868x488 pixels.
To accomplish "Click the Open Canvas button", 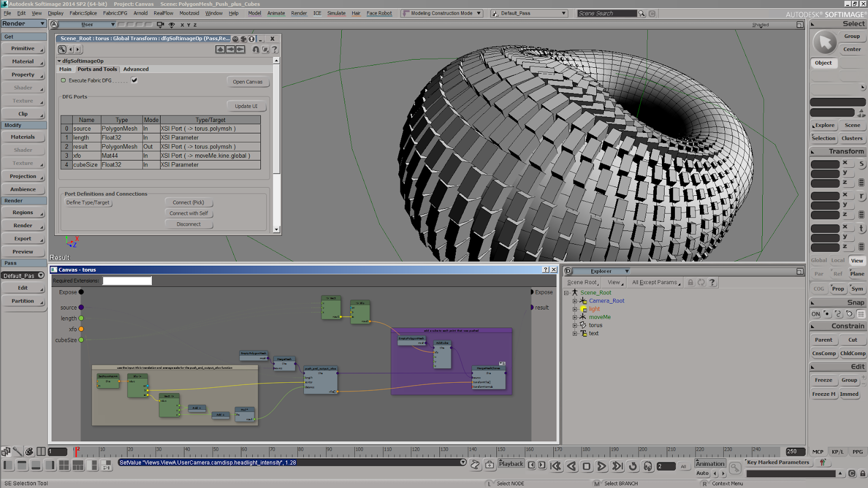I will click(x=247, y=82).
